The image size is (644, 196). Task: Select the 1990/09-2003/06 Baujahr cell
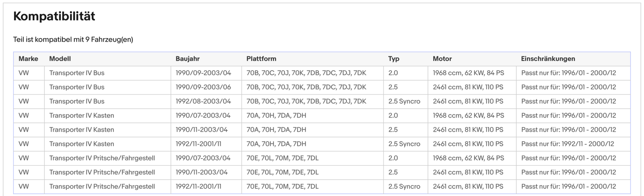coord(203,87)
